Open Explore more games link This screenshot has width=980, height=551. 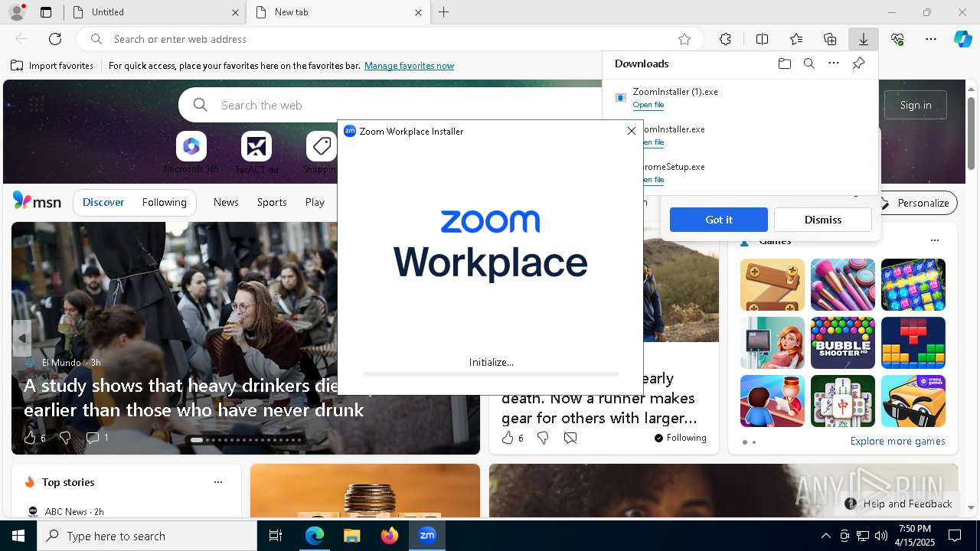tap(897, 441)
